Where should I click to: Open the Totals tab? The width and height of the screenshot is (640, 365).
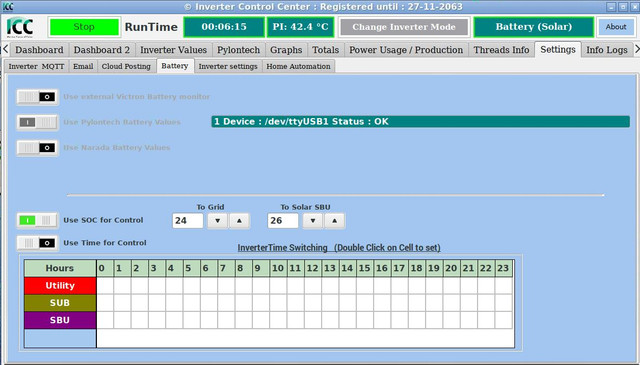[x=325, y=50]
